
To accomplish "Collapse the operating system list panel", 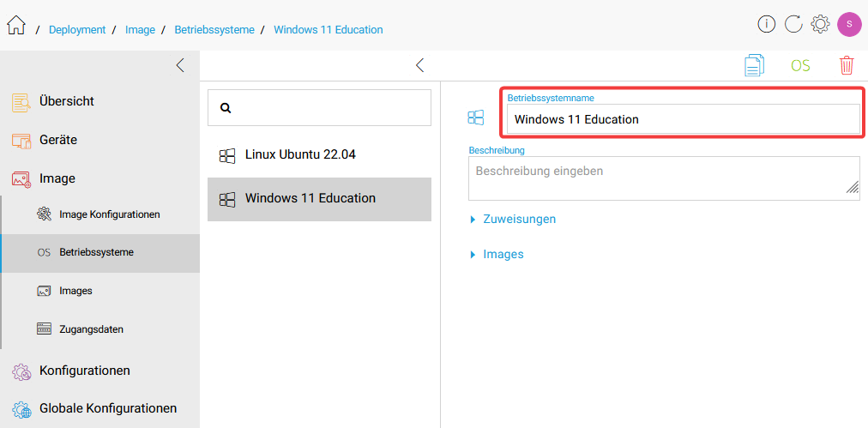I will [x=419, y=65].
